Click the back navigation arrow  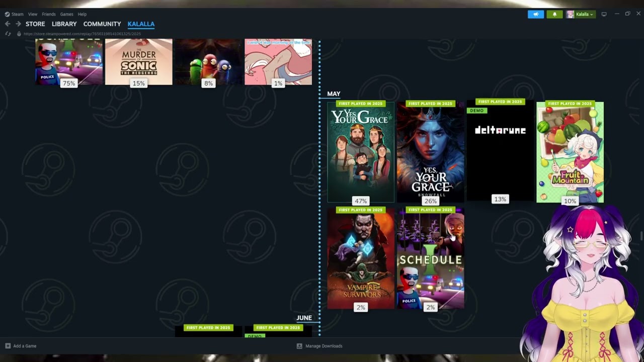(x=8, y=24)
